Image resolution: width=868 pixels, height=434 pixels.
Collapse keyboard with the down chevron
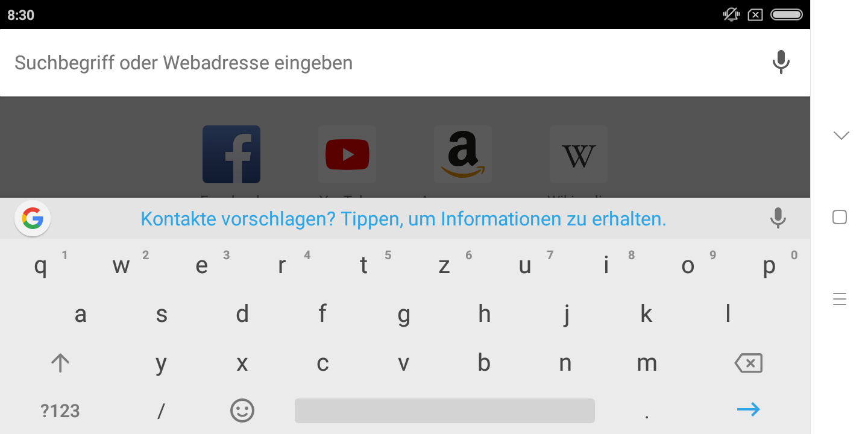[841, 135]
